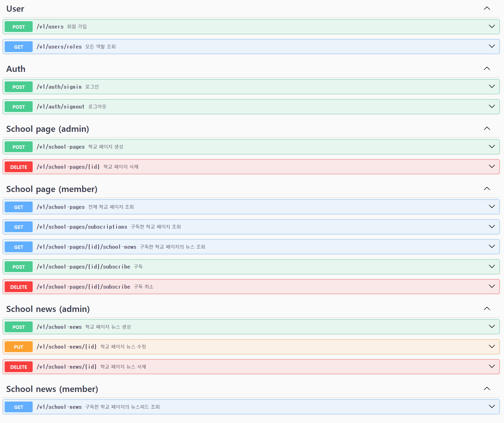Collapse School news (admin) section arrow
The image size is (504, 423).
click(x=487, y=309)
